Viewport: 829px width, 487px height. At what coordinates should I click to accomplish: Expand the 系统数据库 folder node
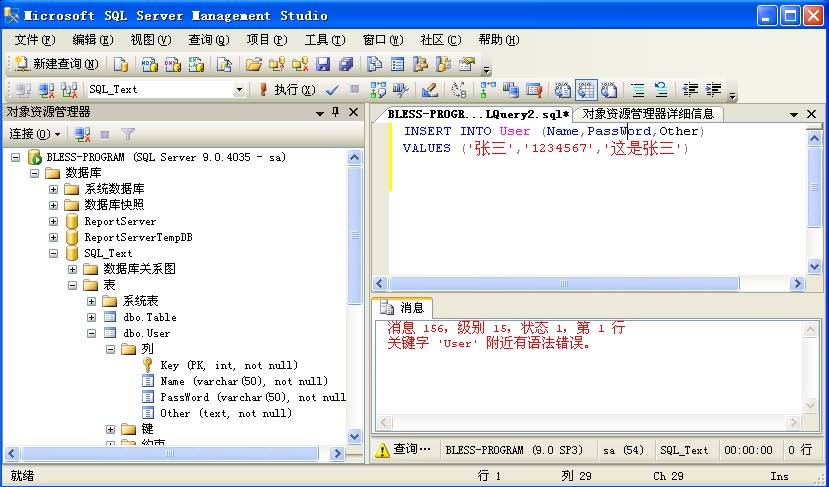(53, 189)
